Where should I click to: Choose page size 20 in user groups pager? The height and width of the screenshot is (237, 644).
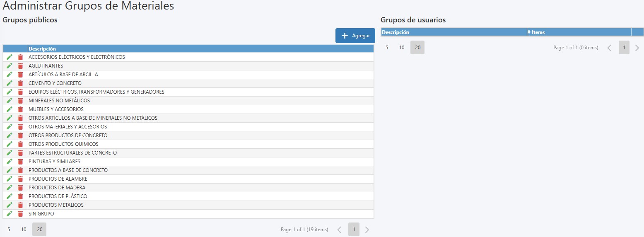(417, 48)
